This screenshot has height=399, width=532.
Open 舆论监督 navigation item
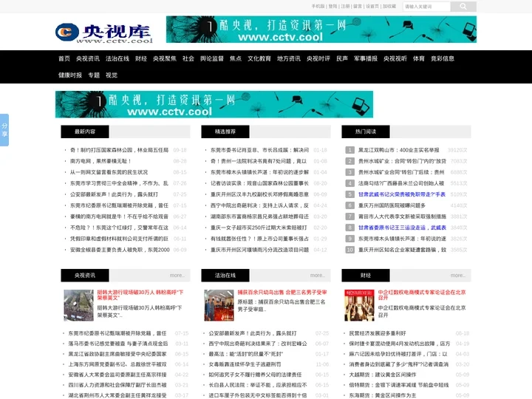[x=212, y=58]
